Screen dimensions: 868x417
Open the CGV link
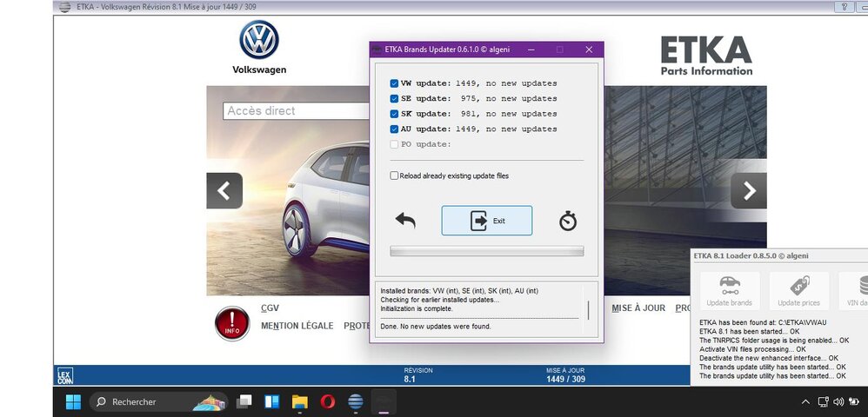270,308
